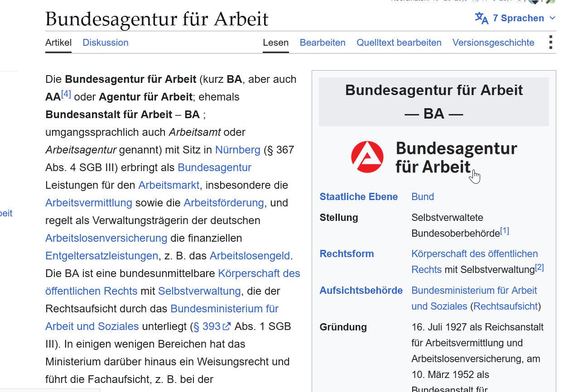
Task: Click the external-link icon after § 393
Action: coord(227,326)
